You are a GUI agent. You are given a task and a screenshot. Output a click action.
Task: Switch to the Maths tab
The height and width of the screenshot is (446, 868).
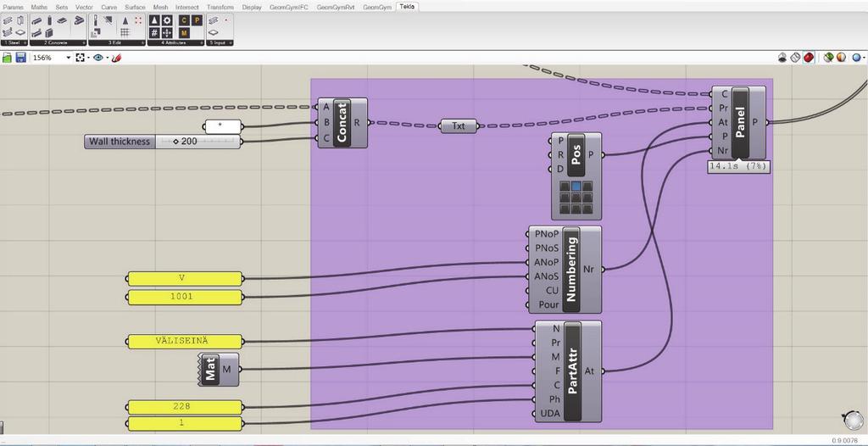click(38, 7)
